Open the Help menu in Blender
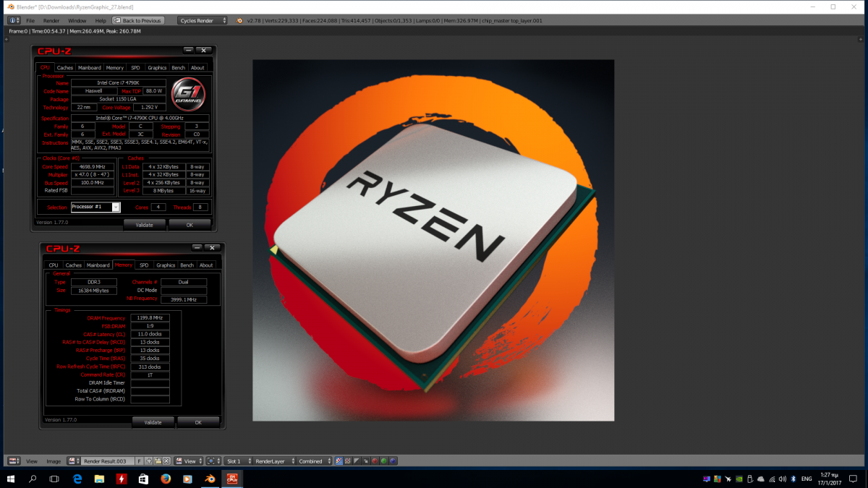The width and height of the screenshot is (868, 488). point(100,20)
